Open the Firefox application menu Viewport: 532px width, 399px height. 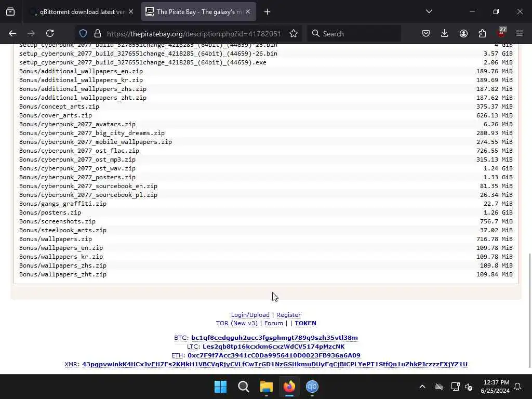(x=520, y=33)
